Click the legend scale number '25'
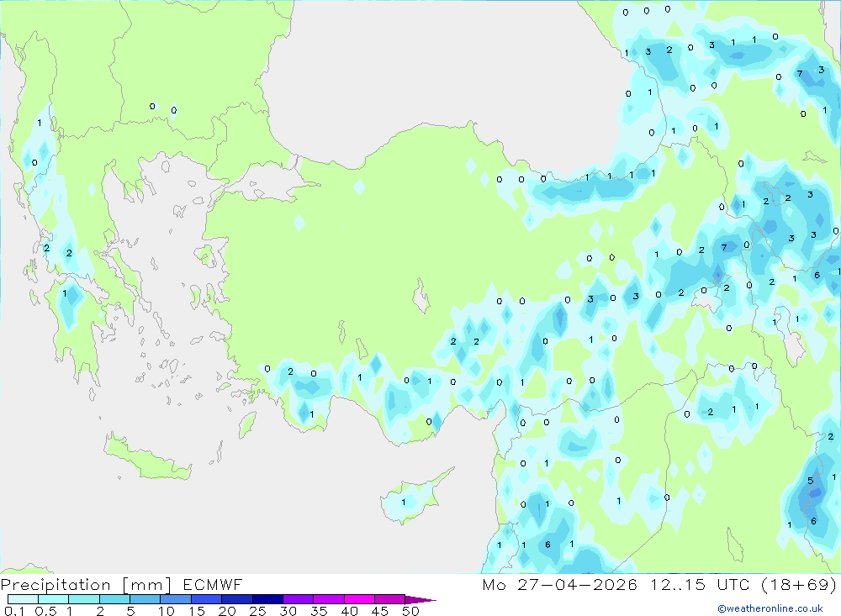841x616 pixels. pyautogui.click(x=258, y=611)
